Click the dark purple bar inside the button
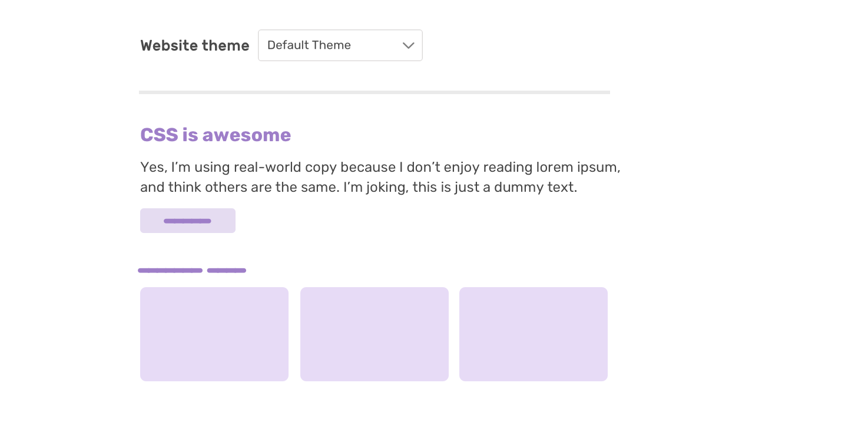Screen dimensions: 868x426 point(187,221)
